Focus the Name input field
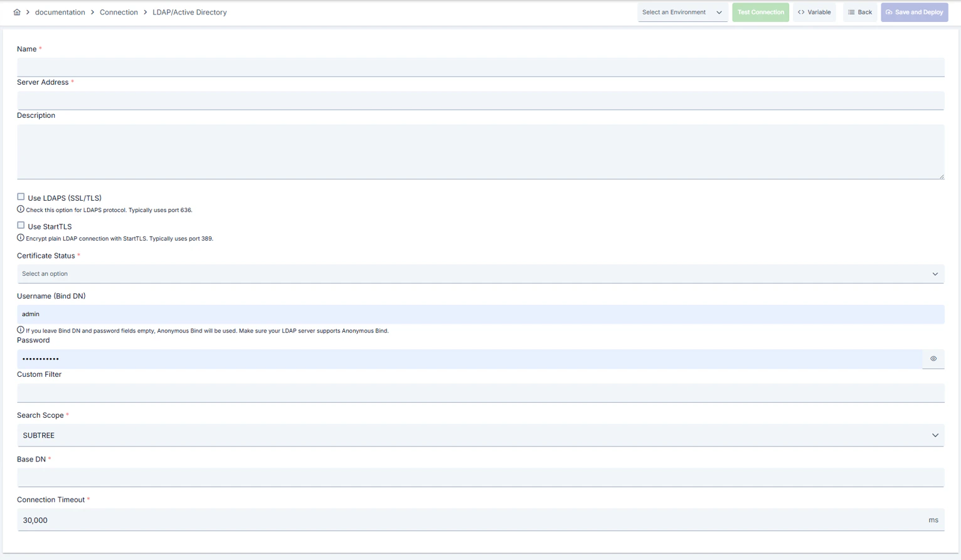 point(481,67)
